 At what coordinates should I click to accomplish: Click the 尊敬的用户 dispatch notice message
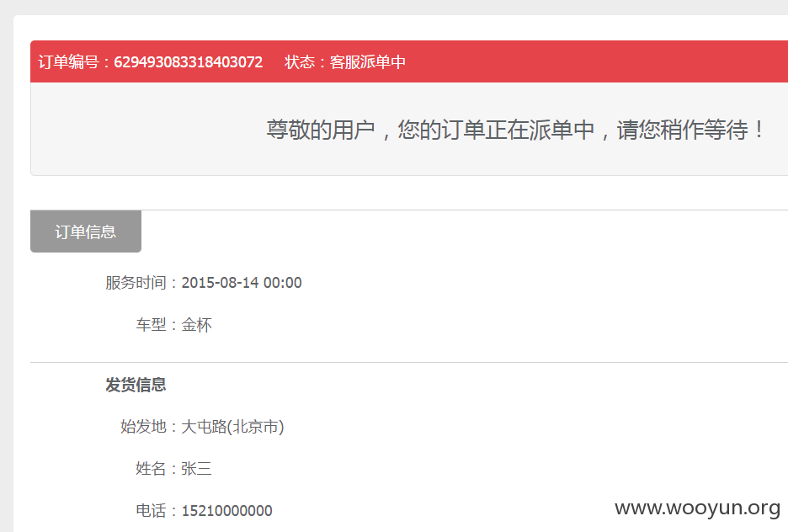pos(515,130)
